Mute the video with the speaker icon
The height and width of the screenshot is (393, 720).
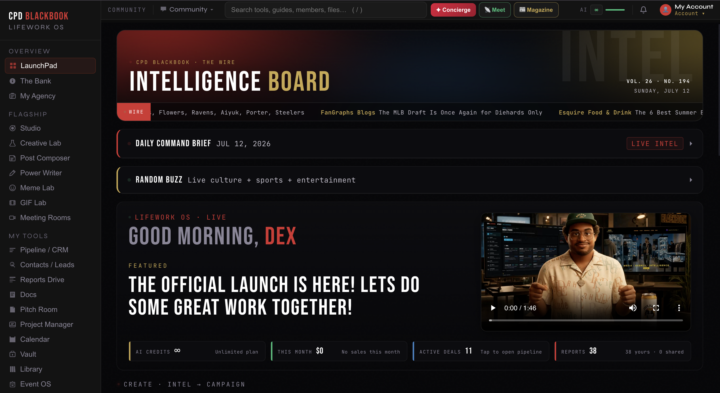pyautogui.click(x=633, y=308)
